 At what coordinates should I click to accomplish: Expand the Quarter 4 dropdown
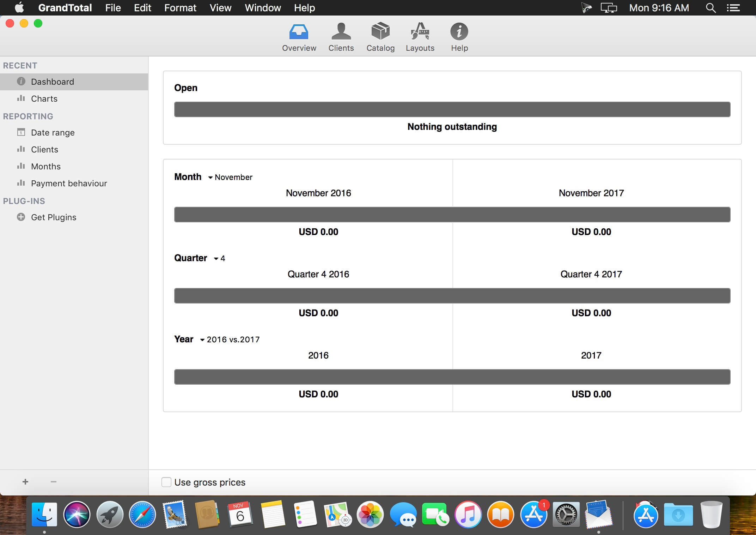click(219, 258)
